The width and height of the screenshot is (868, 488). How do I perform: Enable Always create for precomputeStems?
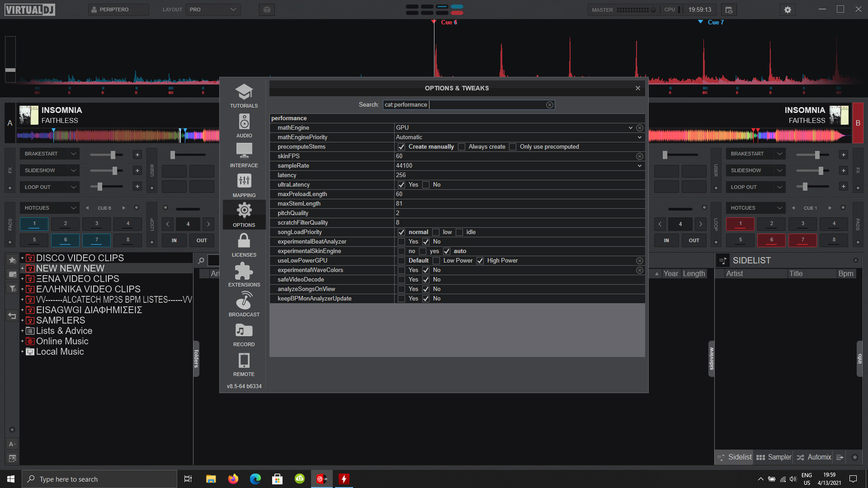pyautogui.click(x=461, y=147)
